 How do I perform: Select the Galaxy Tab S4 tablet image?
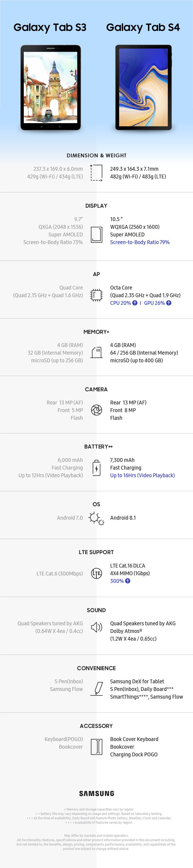(144, 88)
